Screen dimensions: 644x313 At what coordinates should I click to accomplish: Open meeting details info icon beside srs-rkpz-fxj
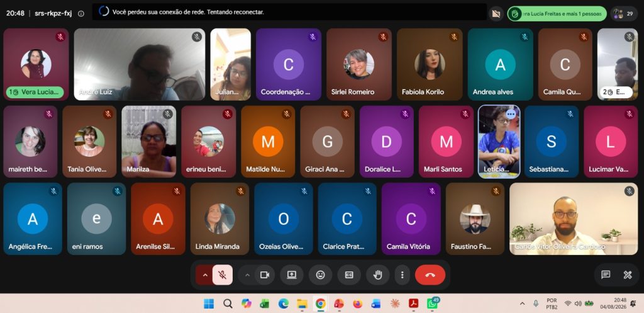[x=81, y=14]
